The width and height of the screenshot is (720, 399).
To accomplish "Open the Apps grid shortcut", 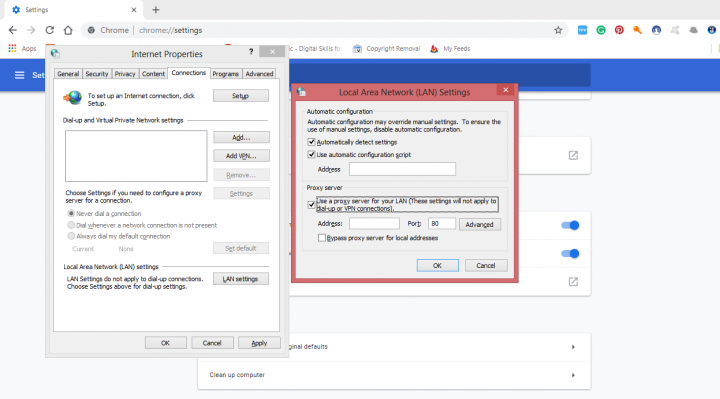I will 22,48.
